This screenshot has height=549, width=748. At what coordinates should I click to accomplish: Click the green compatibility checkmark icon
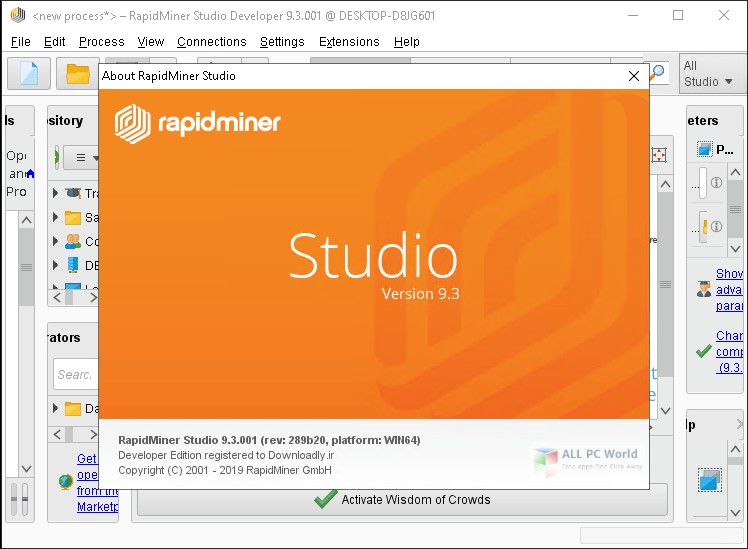[x=704, y=351]
